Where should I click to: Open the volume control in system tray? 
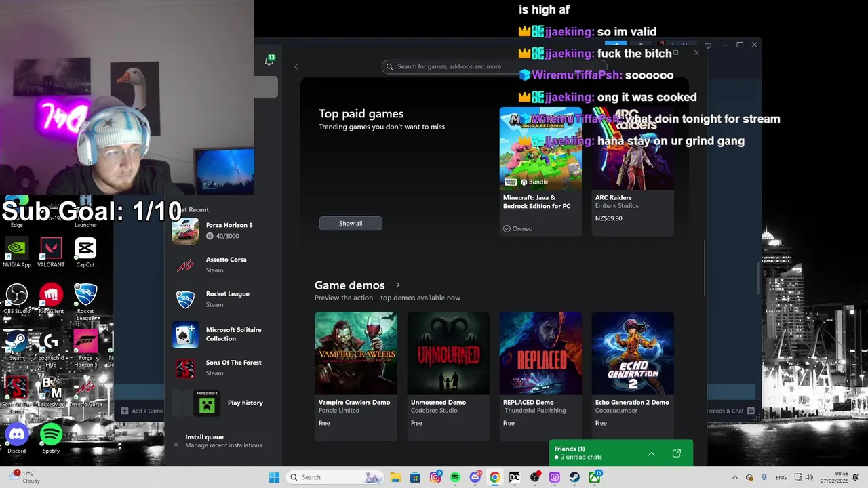click(810, 477)
